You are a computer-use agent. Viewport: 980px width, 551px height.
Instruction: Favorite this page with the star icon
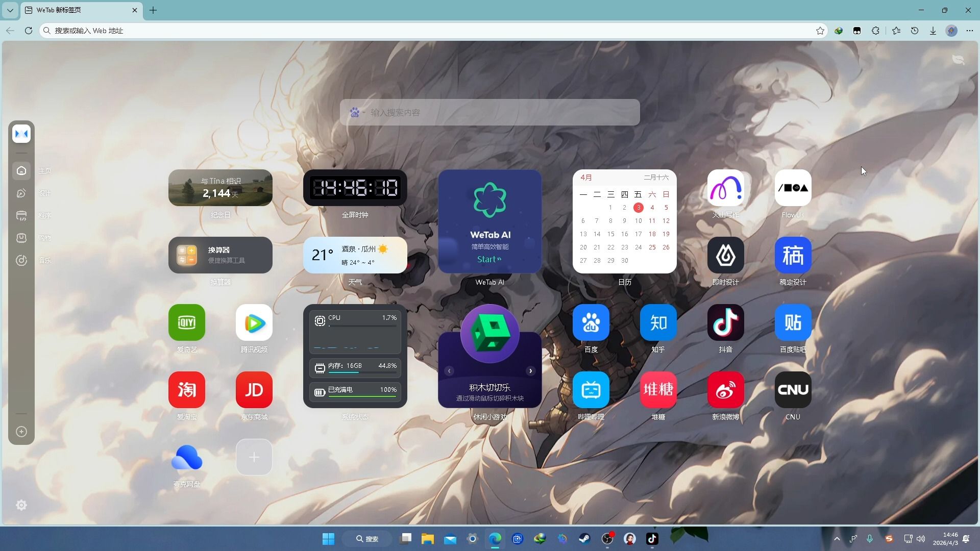(x=820, y=31)
